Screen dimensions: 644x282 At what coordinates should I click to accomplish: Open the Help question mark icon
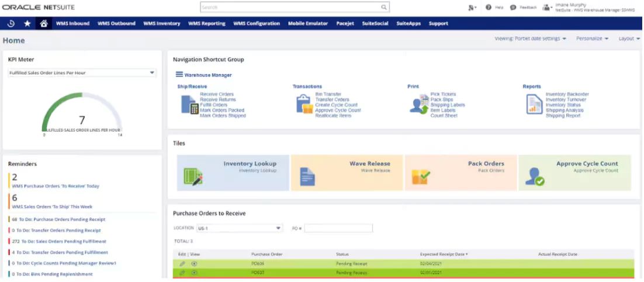(x=489, y=7)
